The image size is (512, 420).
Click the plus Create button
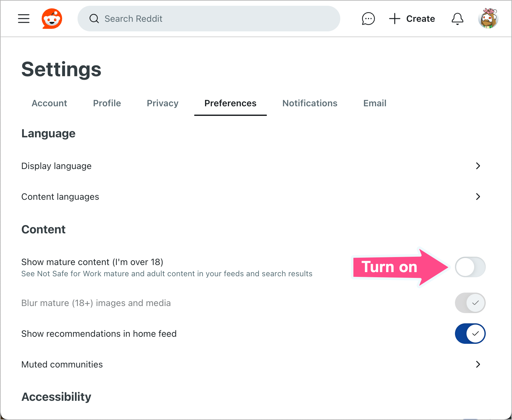pos(412,19)
